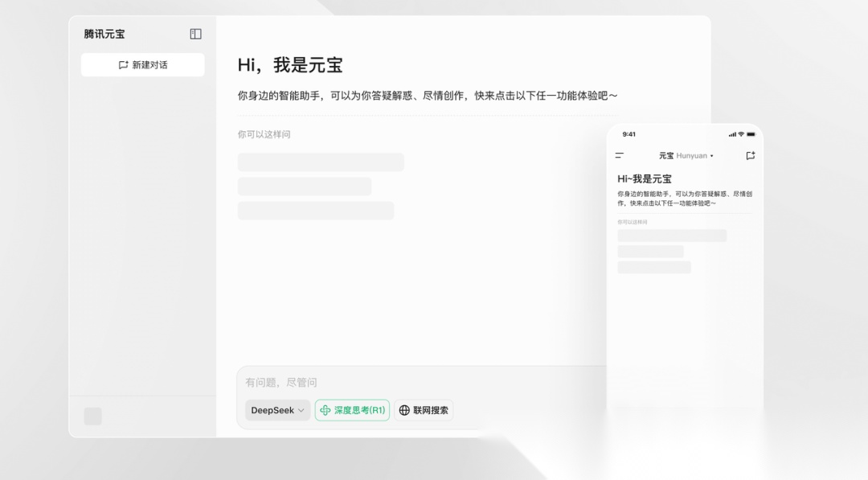
Task: Toggle 联网搜索 web search
Action: (x=424, y=410)
